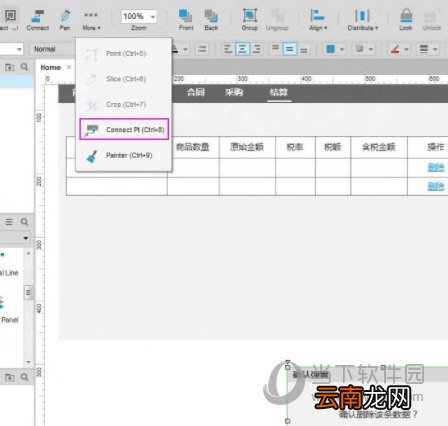Screen dimensions: 448x426
Task: Align text to top
Action: tap(275, 49)
